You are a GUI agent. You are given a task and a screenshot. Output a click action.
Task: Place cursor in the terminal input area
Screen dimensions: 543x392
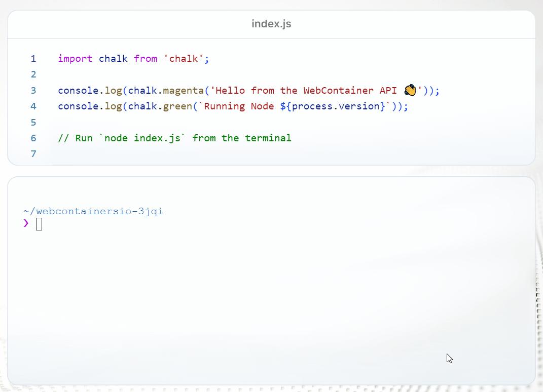(101, 223)
